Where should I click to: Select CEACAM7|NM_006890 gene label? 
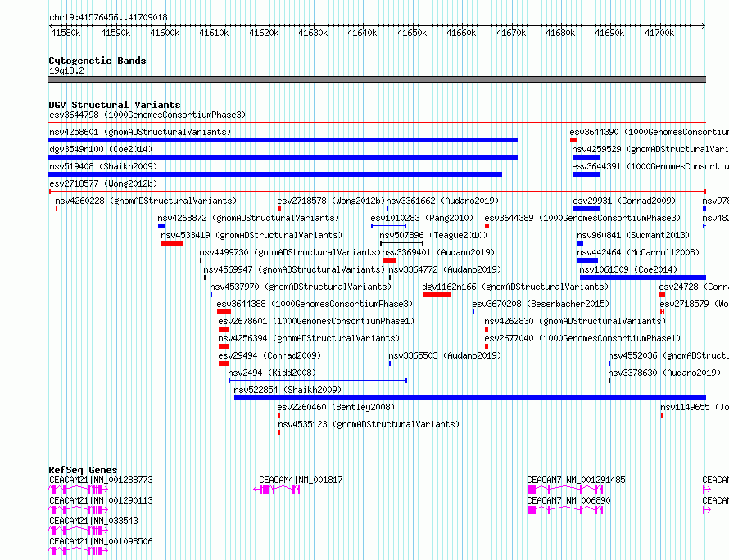(x=568, y=500)
